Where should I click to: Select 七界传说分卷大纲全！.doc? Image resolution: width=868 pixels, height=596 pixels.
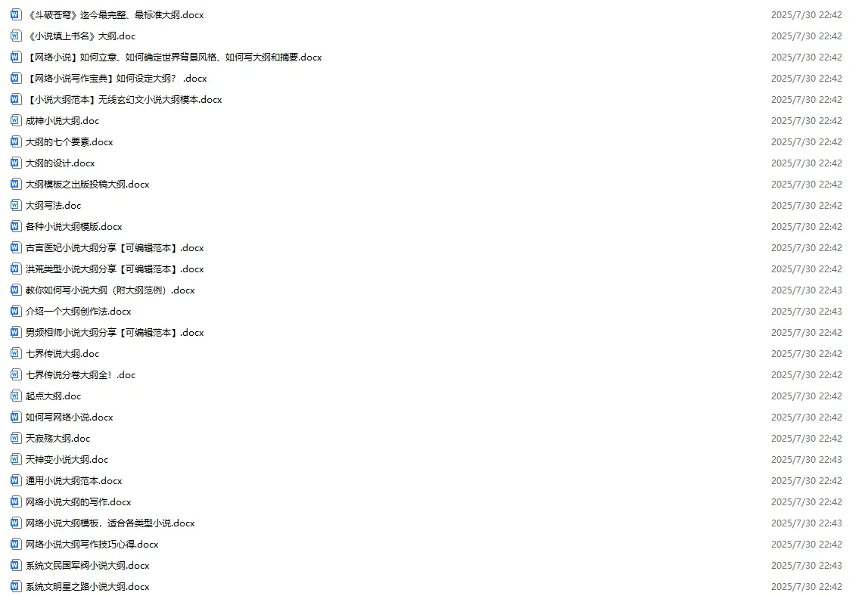[x=80, y=375]
